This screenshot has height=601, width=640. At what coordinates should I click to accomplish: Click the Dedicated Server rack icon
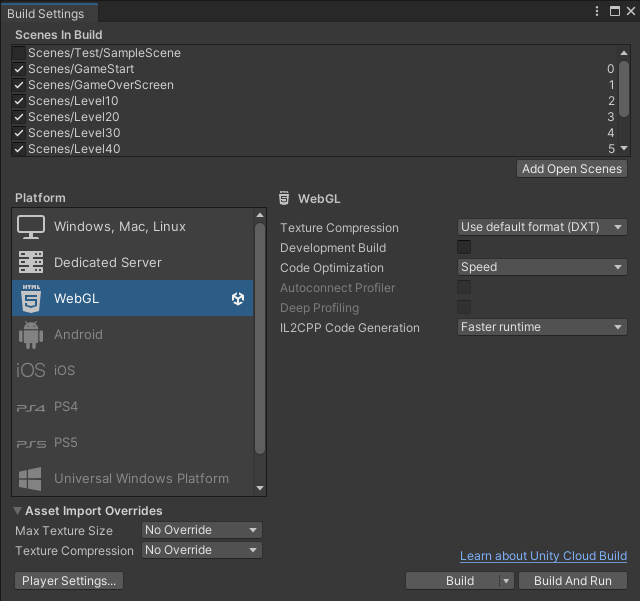pos(31,262)
